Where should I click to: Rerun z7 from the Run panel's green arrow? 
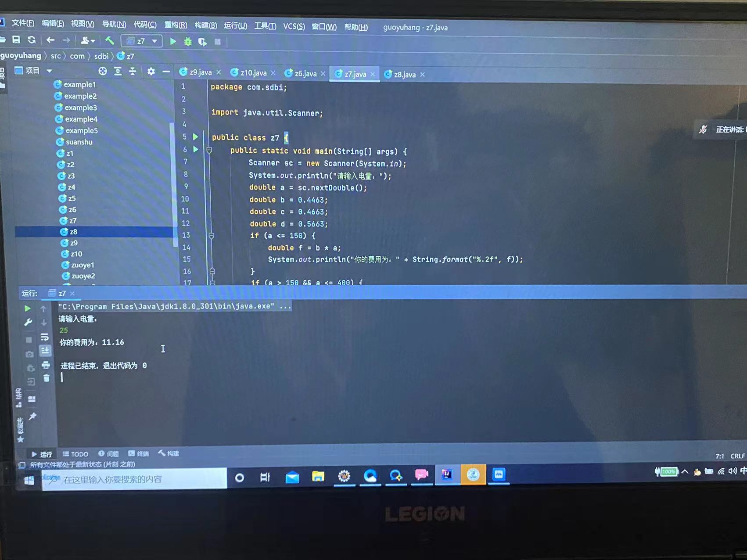coord(27,309)
